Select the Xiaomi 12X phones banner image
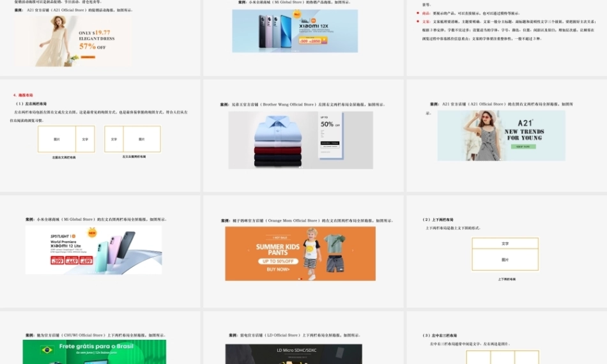607x364 pixels. tap(295, 31)
